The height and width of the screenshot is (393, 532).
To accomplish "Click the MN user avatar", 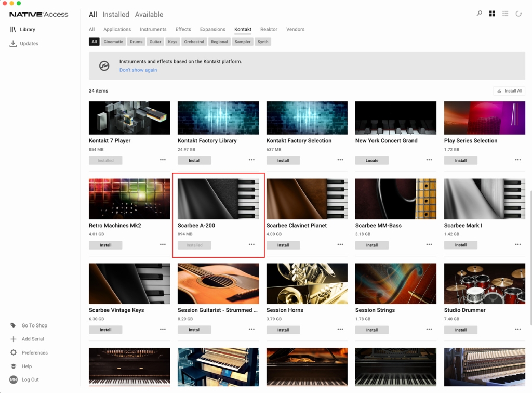I will click(x=13, y=380).
